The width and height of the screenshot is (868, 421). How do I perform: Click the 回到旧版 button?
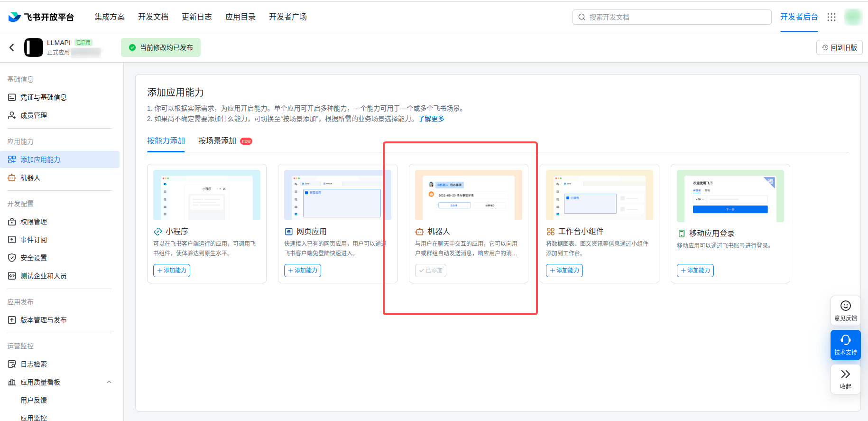point(840,47)
